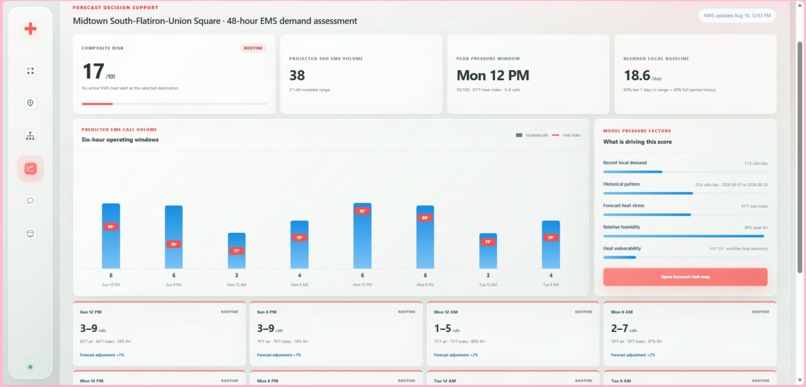This screenshot has height=387, width=806.
Task: Click the Relative humidity factor bar
Action: pos(685,236)
